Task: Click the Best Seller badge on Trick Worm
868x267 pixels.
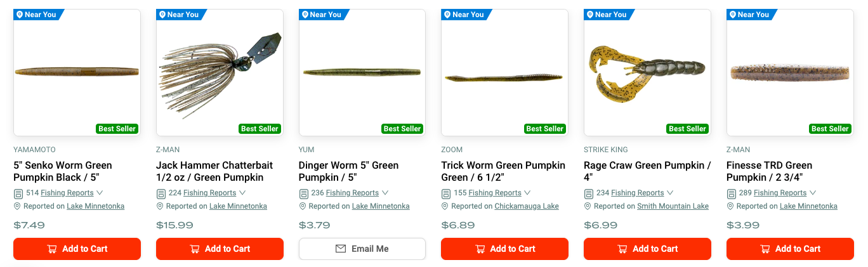Action: [x=545, y=129]
